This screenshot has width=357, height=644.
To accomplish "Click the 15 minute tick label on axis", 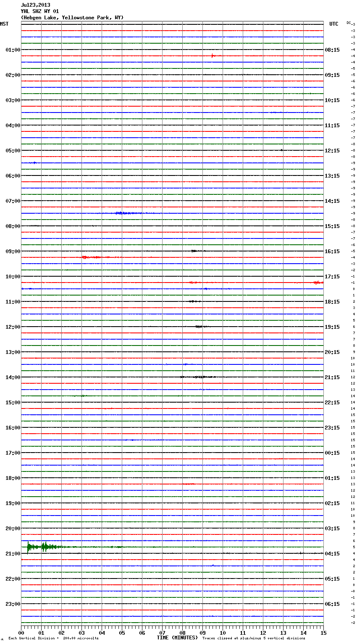I will [x=323, y=633].
